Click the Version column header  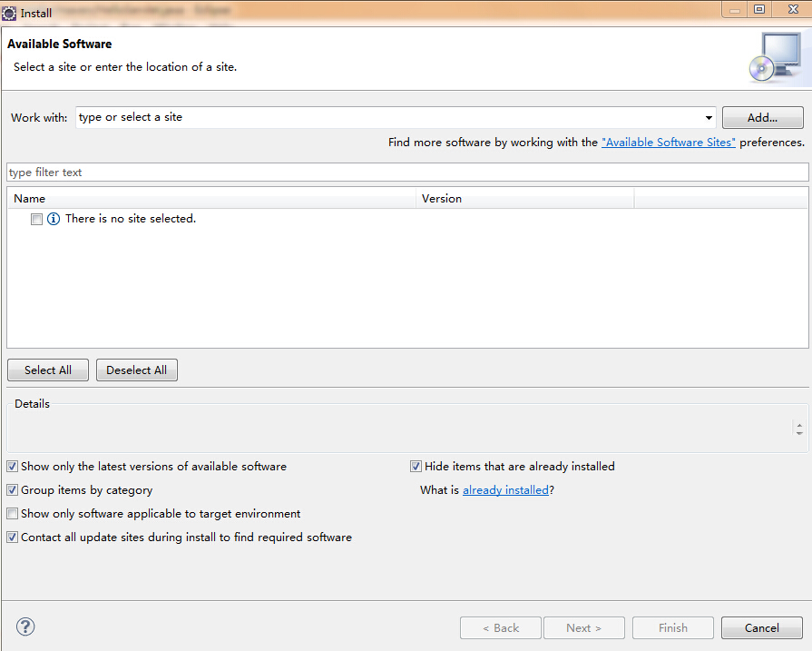coord(525,199)
